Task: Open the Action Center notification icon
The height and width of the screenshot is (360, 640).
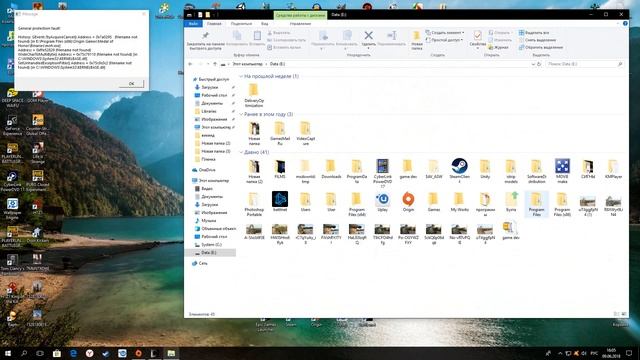Action: point(629,353)
